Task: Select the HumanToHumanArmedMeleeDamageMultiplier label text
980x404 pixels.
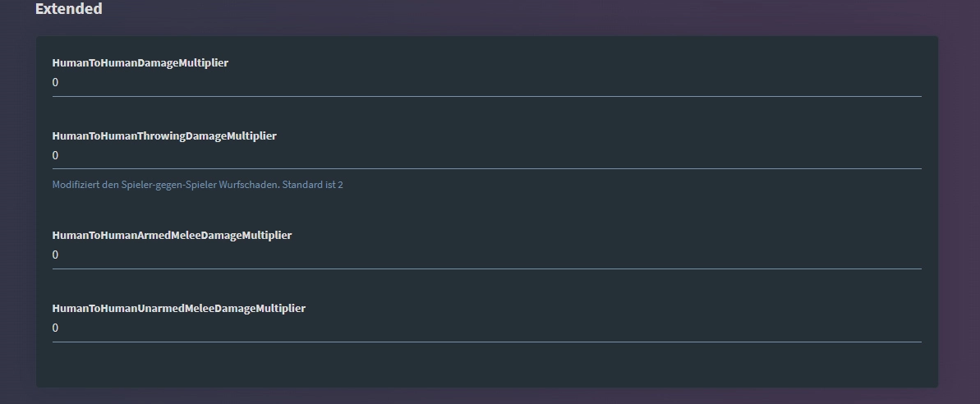Action: 172,236
